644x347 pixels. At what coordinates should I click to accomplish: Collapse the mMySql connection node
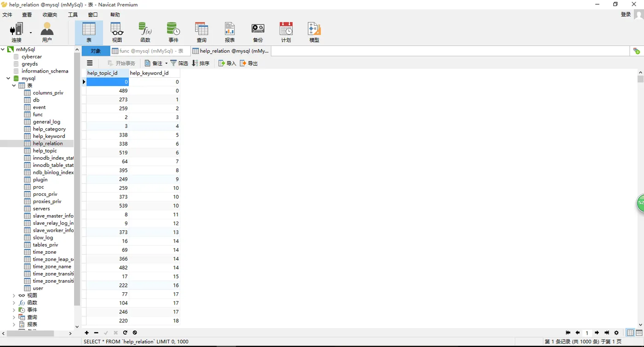(3, 49)
